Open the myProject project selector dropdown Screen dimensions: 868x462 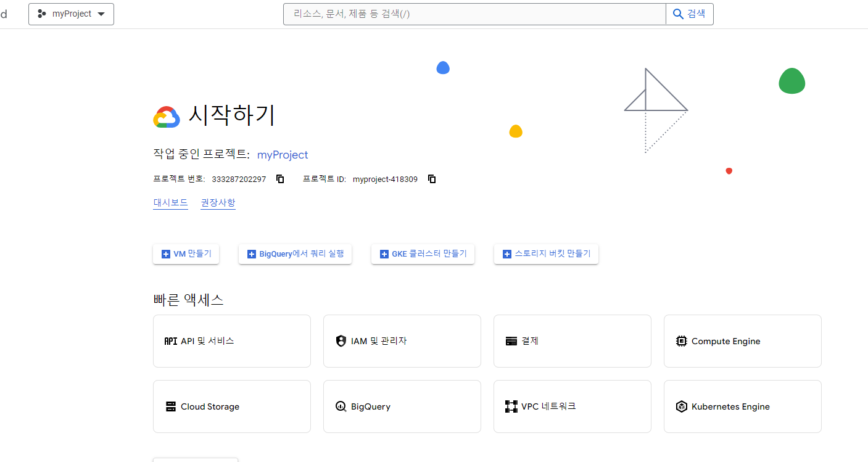pos(71,14)
